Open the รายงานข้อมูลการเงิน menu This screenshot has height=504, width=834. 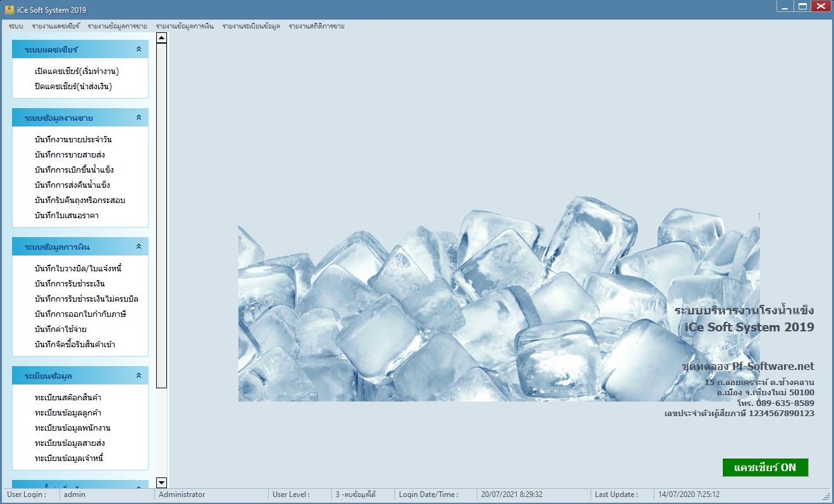pos(185,27)
